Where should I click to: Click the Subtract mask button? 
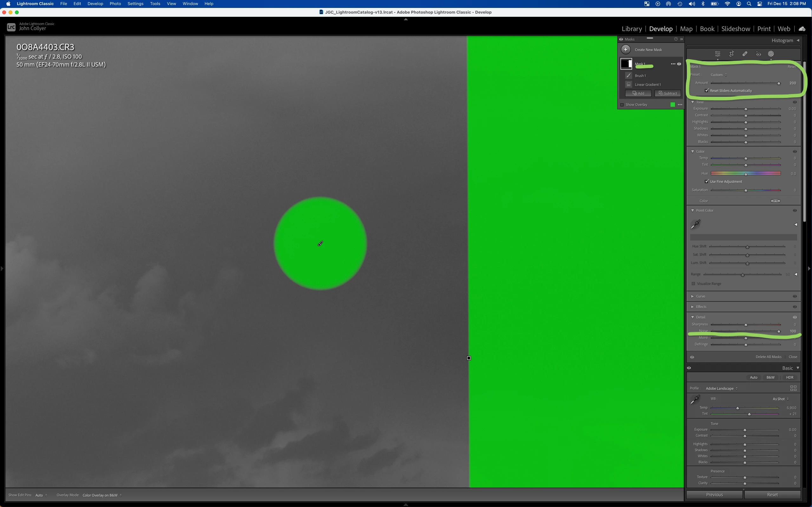[x=668, y=93]
